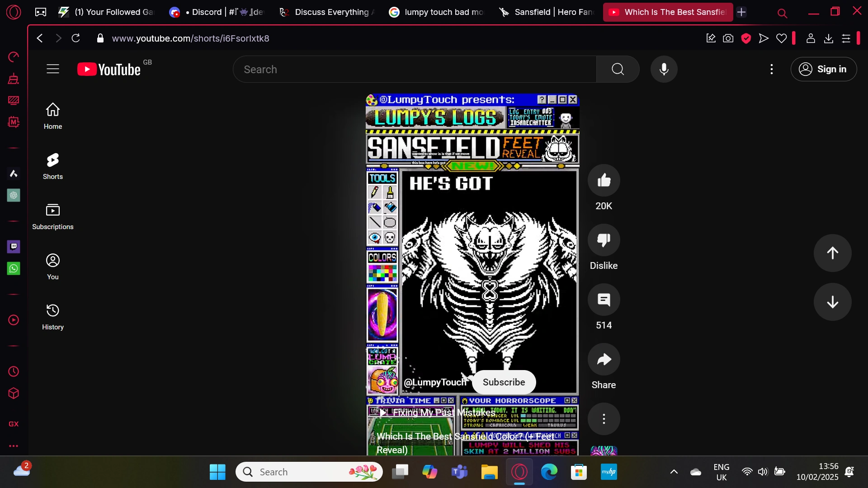Image resolution: width=868 pixels, height=488 pixels.
Task: Open the volume control in system tray
Action: tap(763, 472)
